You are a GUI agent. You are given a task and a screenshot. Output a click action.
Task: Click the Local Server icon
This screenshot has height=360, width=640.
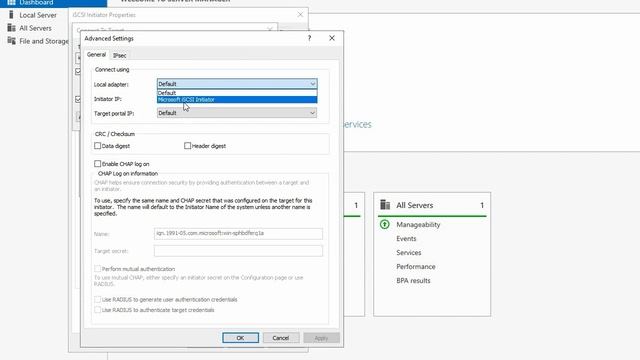coord(11,15)
